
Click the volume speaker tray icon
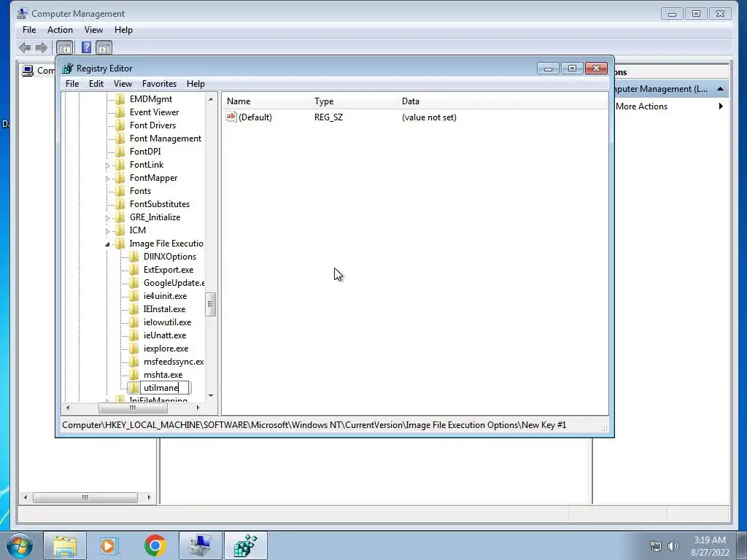click(x=673, y=546)
